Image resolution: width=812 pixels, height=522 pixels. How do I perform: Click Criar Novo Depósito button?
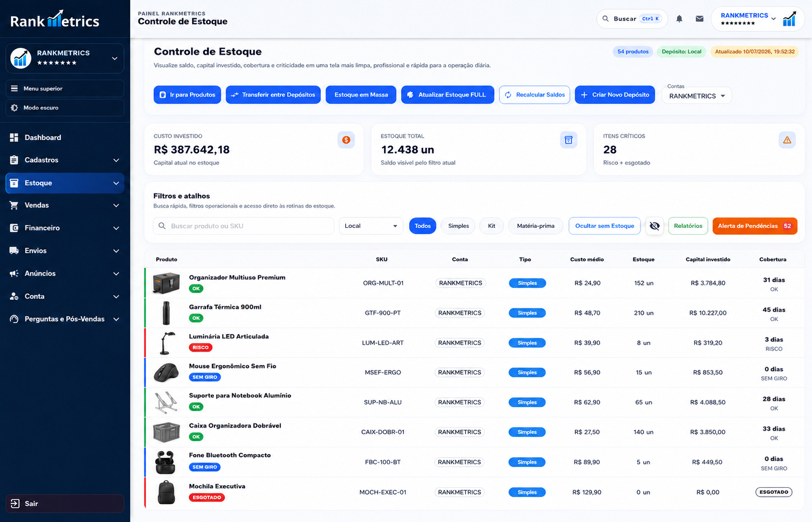615,95
